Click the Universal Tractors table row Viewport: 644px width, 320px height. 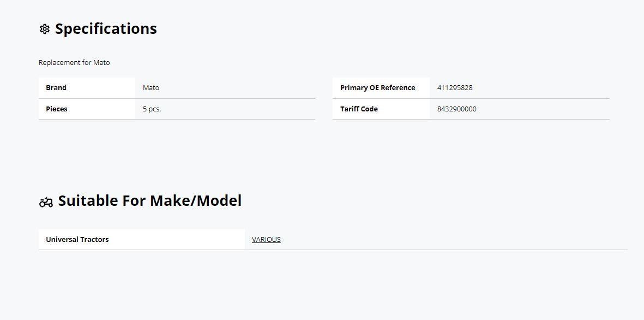coord(333,239)
